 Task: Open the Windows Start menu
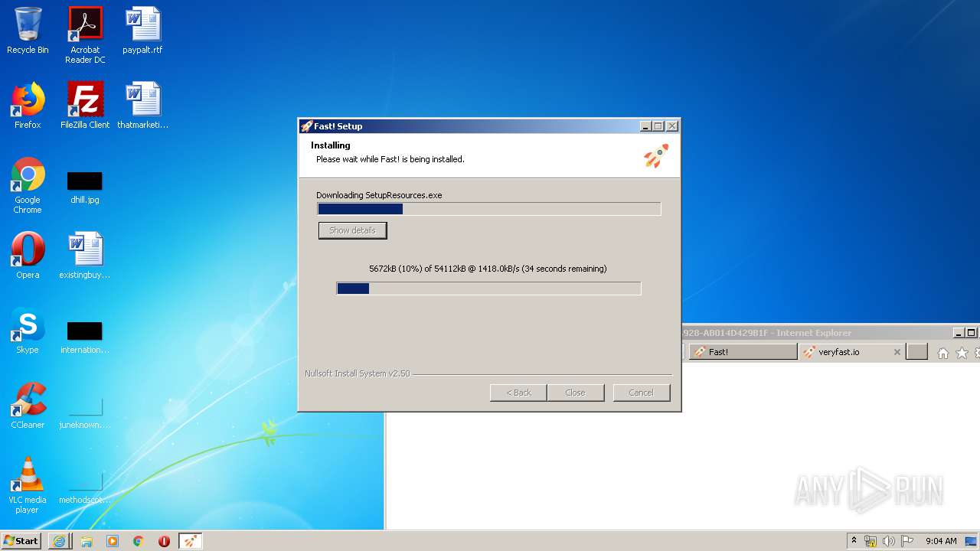coord(21,540)
